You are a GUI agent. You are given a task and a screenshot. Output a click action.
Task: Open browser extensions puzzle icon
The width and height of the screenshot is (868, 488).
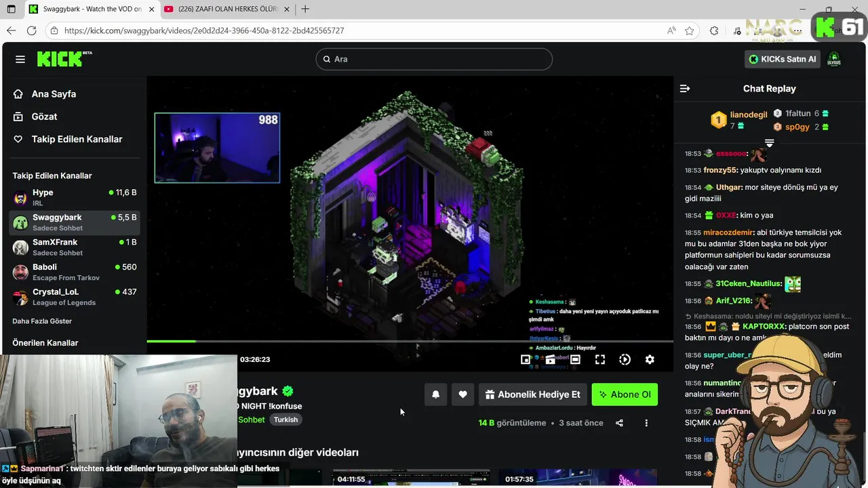(714, 30)
